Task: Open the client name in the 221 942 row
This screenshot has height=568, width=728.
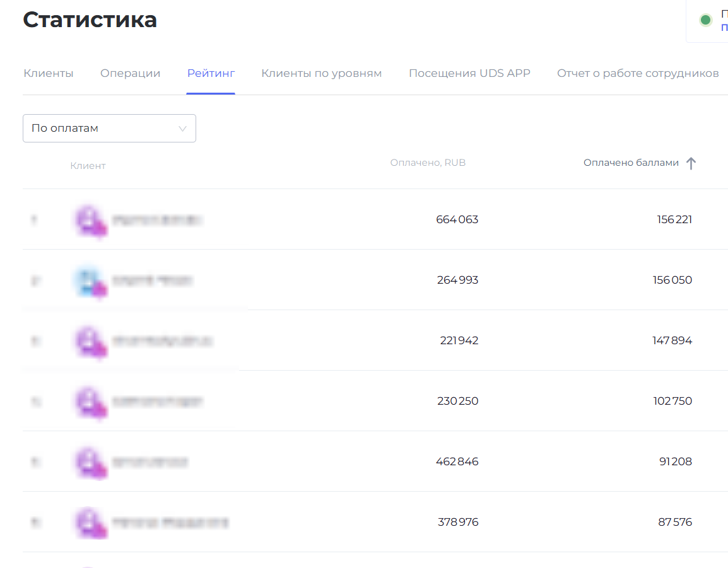Action: pos(163,340)
